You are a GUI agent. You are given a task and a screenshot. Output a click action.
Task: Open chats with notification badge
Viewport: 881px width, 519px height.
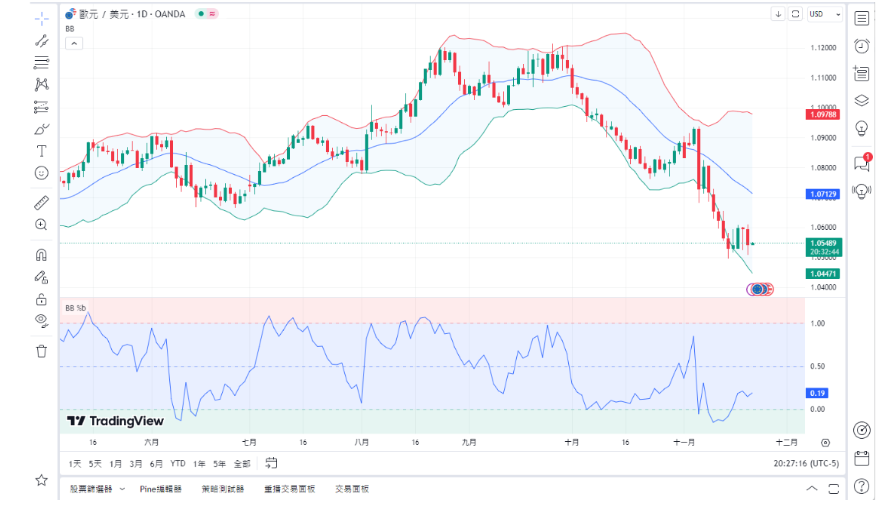coord(861,163)
